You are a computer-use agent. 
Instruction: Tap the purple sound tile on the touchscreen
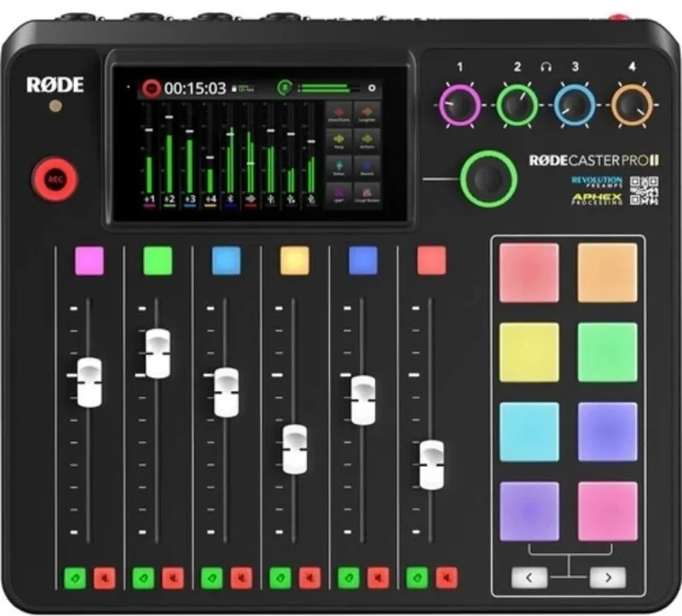tap(338, 195)
